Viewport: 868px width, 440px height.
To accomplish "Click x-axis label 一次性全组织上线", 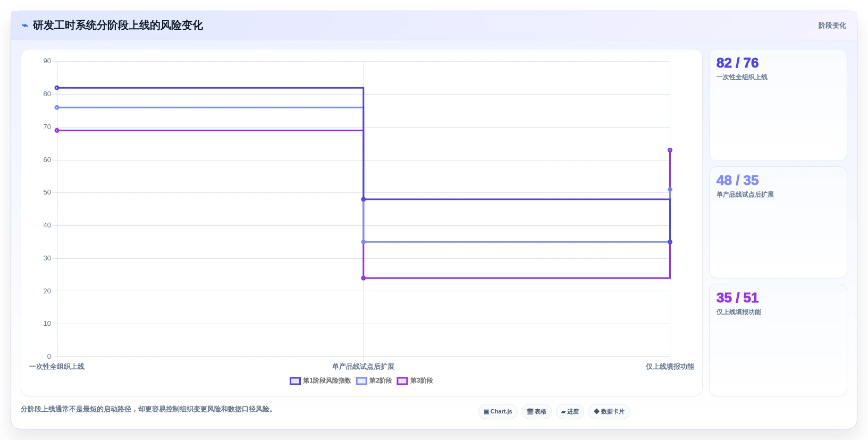I will (57, 367).
